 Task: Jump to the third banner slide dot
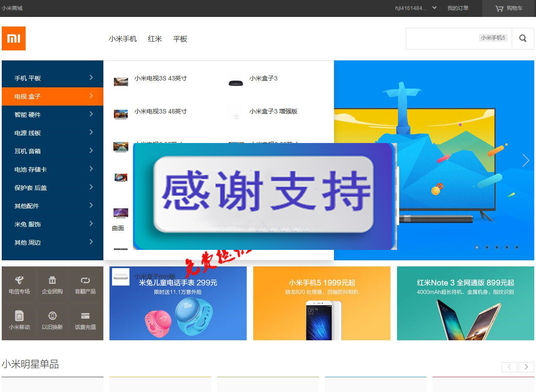[x=497, y=247]
